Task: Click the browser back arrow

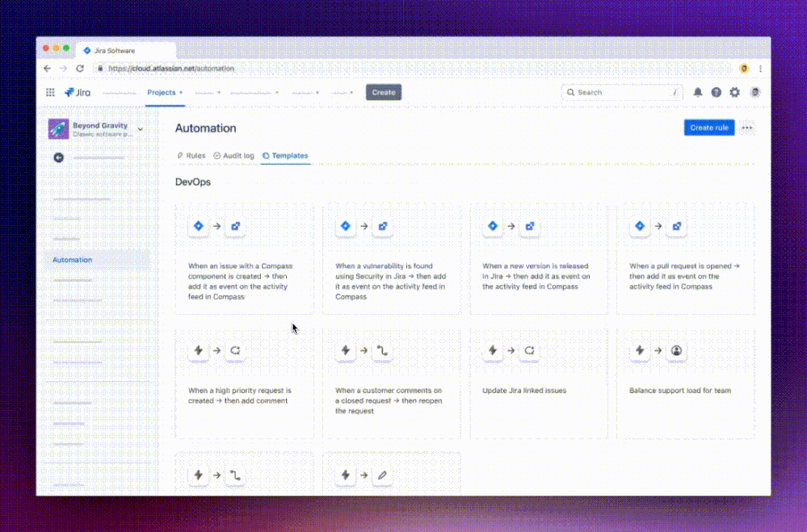Action: (x=48, y=69)
